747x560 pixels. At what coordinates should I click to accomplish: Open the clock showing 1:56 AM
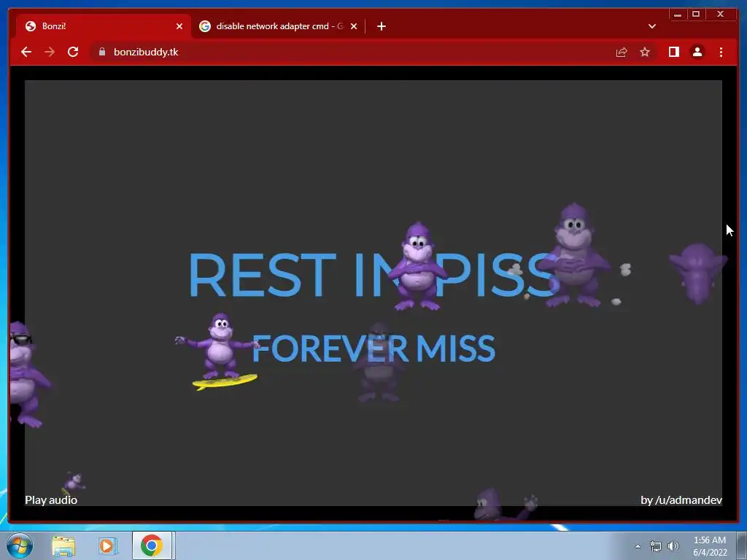(x=710, y=546)
